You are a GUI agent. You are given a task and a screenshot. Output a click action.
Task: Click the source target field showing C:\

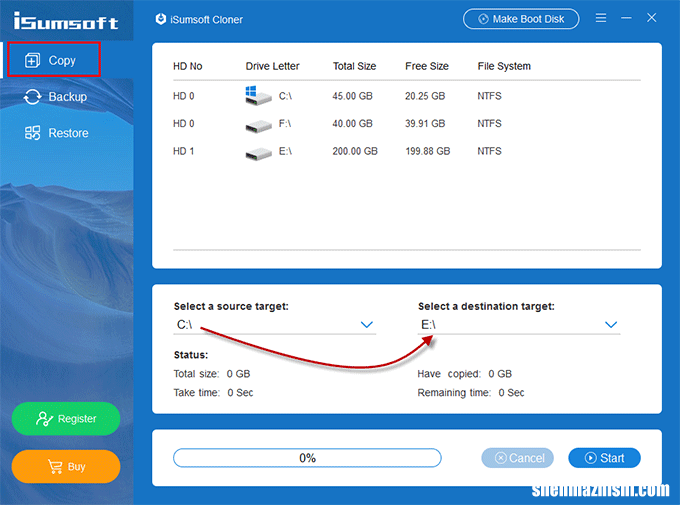click(x=275, y=325)
